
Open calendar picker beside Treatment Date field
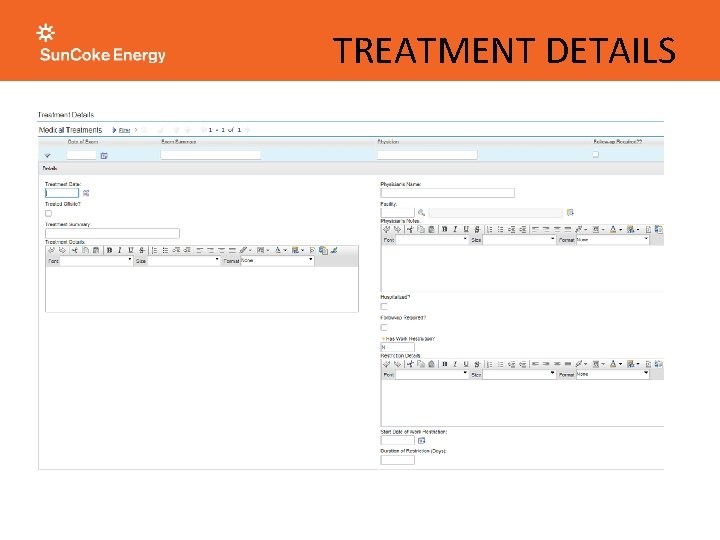(86, 193)
